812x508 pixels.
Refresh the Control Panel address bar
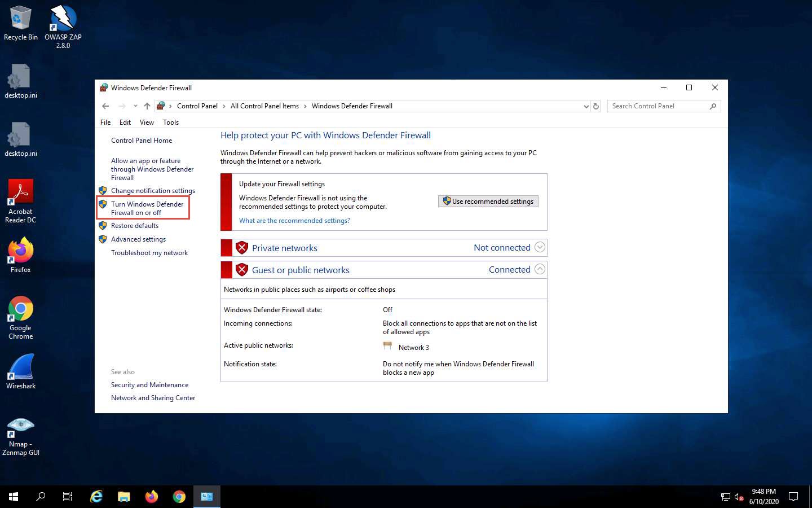point(595,106)
